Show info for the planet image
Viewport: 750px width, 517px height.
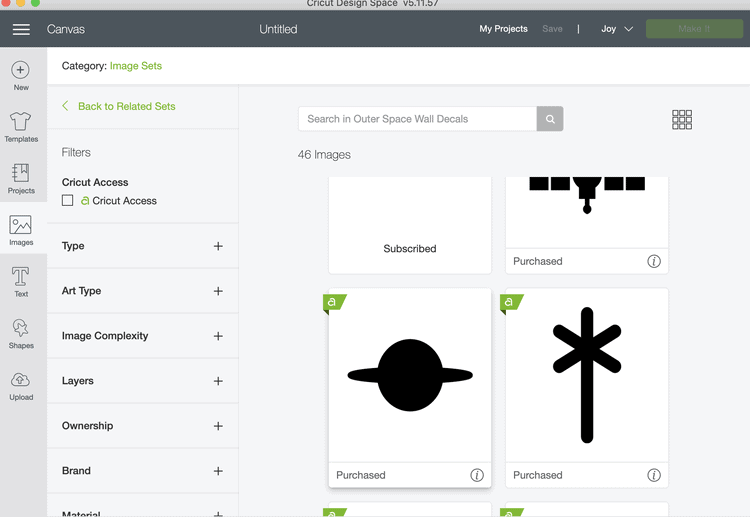click(x=477, y=475)
